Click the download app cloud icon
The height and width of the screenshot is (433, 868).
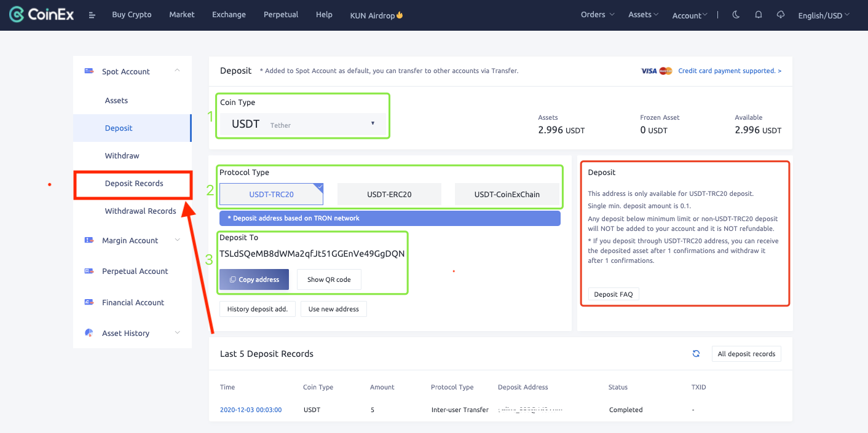[x=781, y=15]
